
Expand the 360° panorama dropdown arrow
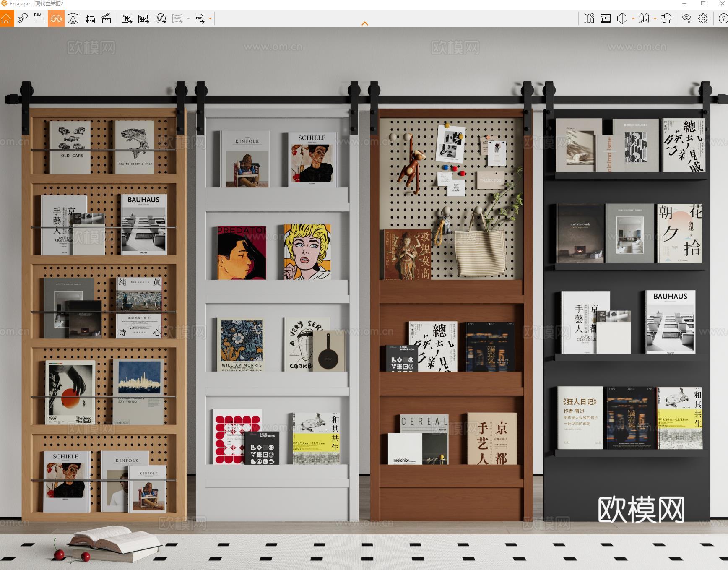188,18
